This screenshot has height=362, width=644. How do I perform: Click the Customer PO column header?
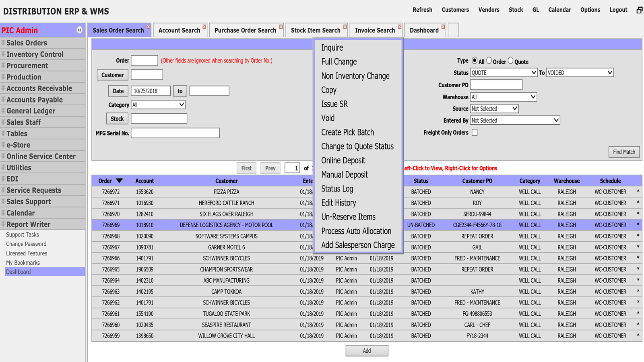coord(477,181)
